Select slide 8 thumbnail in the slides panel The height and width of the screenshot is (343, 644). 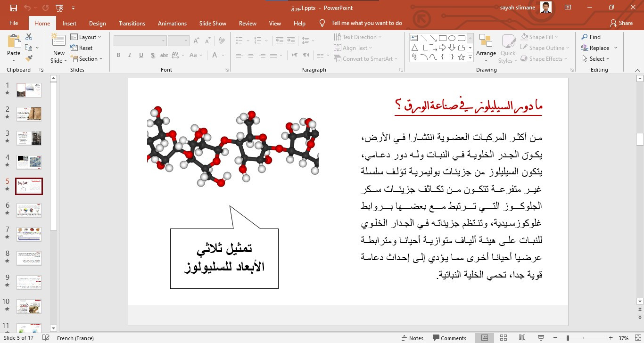(x=29, y=258)
